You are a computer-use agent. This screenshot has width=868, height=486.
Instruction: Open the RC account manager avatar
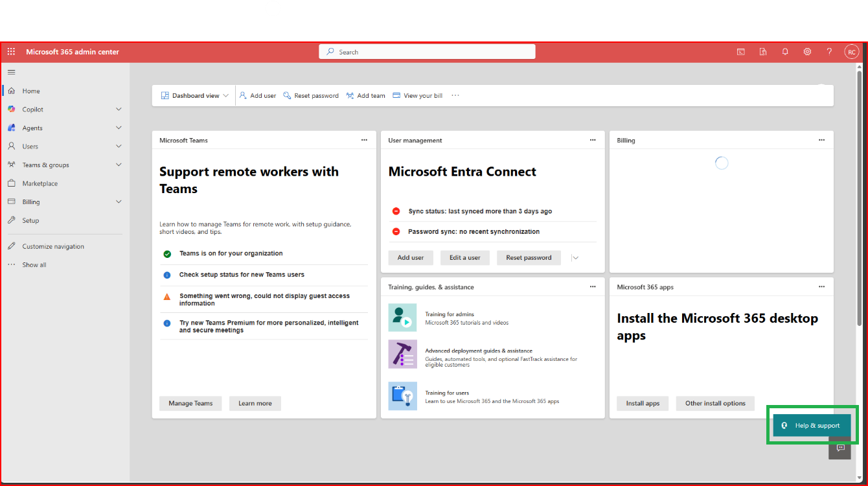point(851,52)
